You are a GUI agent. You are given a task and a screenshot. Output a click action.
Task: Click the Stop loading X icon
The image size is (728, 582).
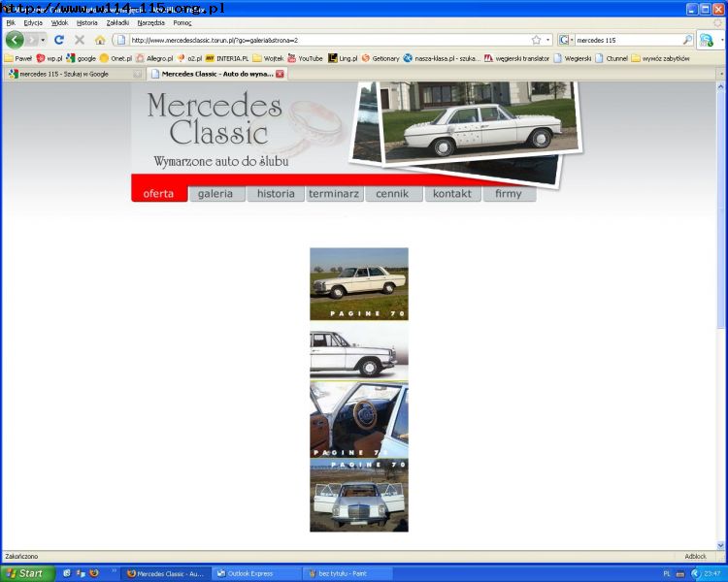[x=80, y=40]
